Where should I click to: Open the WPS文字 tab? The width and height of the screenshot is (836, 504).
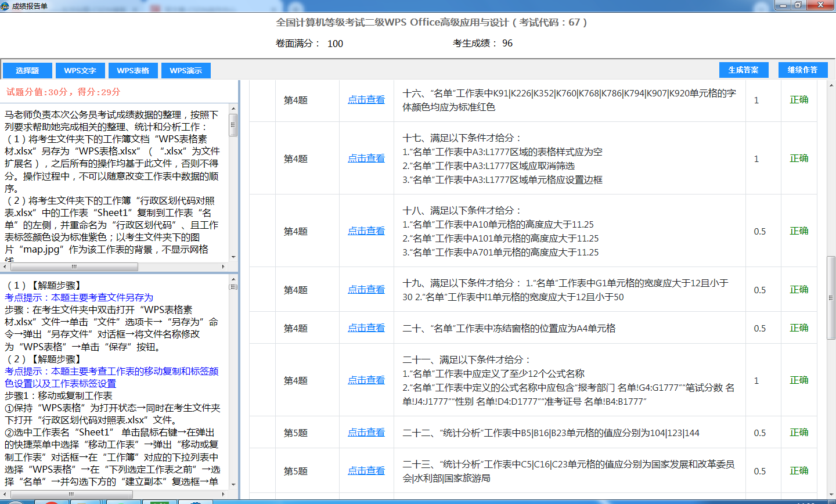click(80, 71)
